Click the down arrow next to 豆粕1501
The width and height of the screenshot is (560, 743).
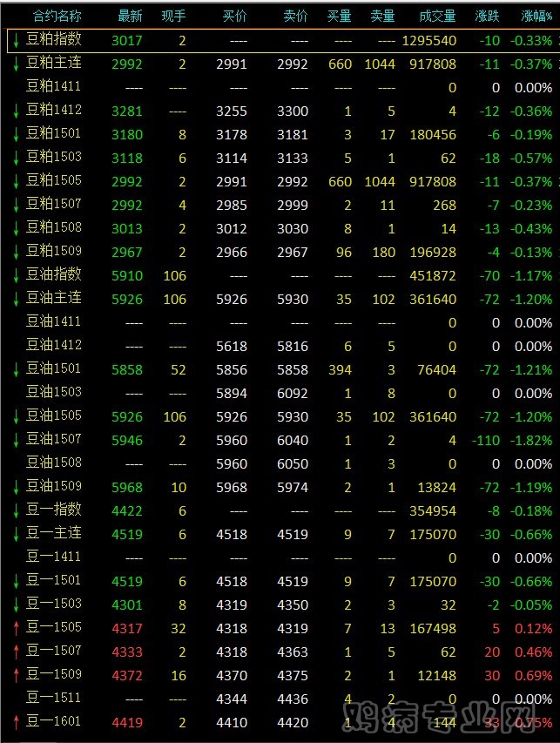16,134
